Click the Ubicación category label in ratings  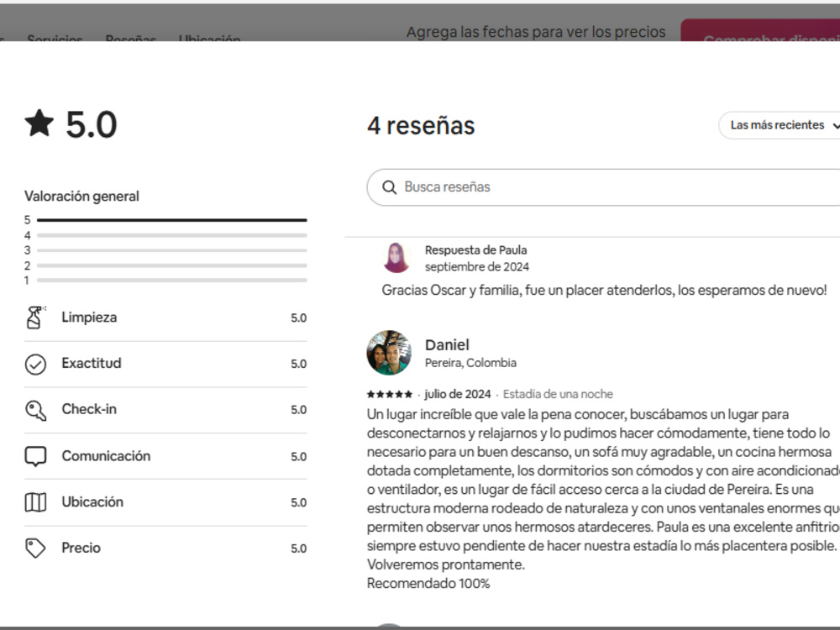[92, 502]
